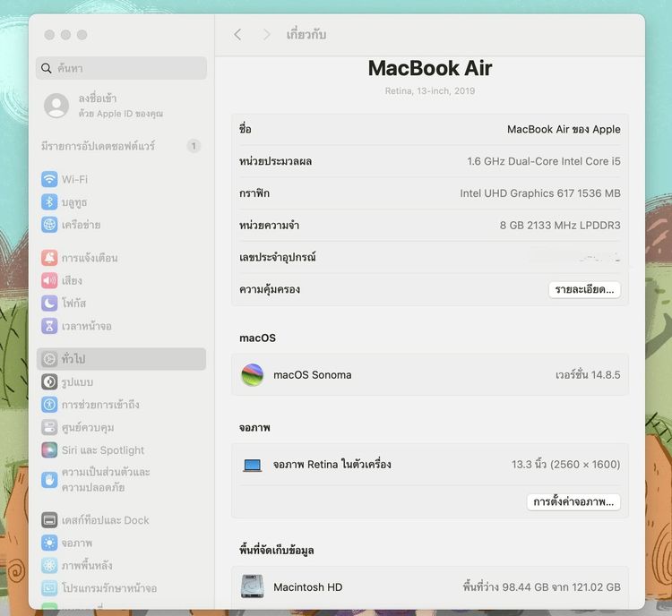This screenshot has width=672, height=616.
Task: Click the update badge showing 1
Action: (194, 146)
